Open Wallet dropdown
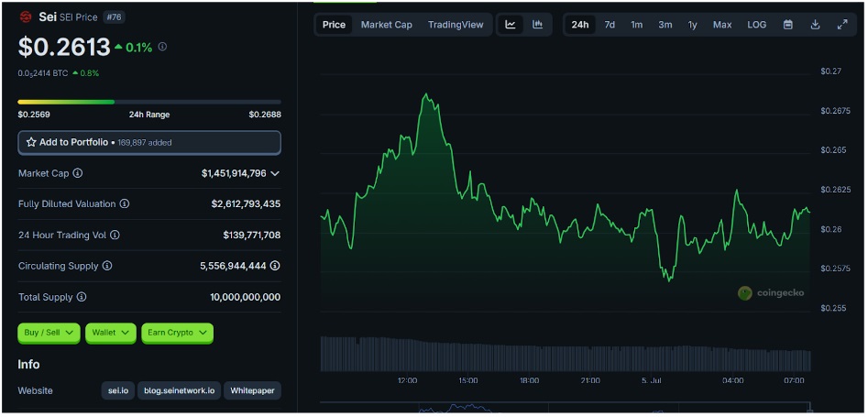This screenshot has width=868, height=417. click(x=111, y=333)
